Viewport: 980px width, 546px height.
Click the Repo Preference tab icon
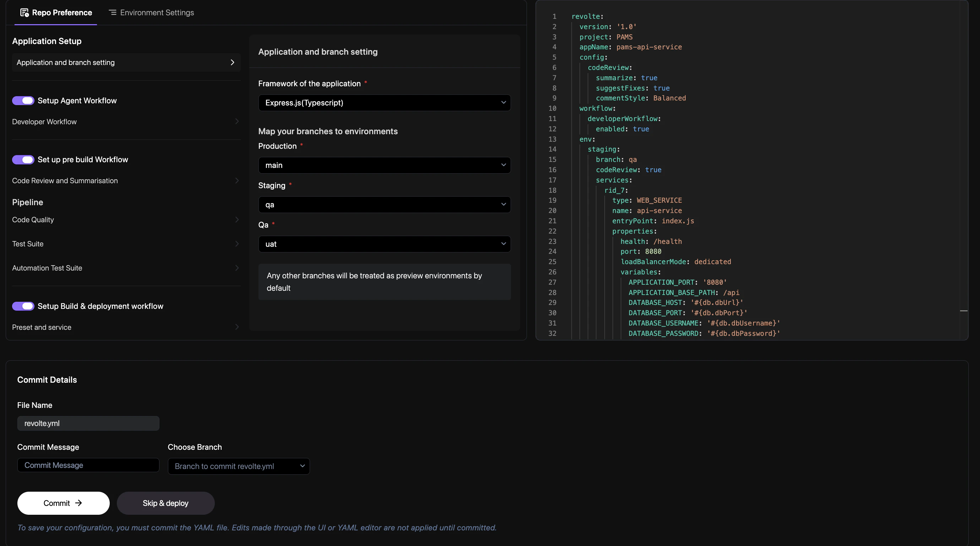point(24,12)
